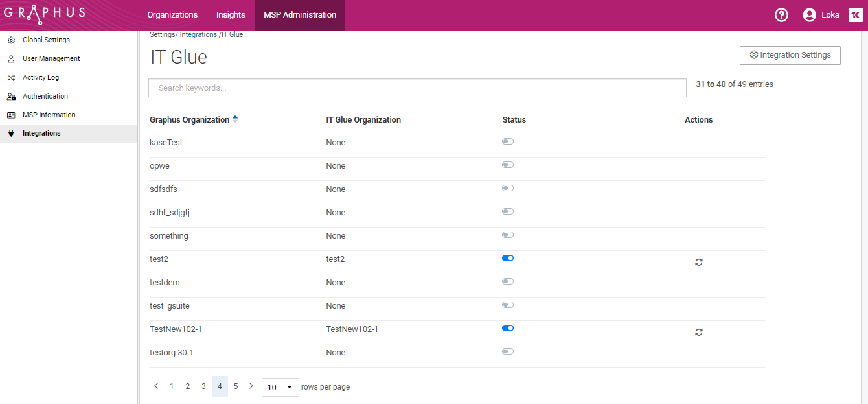
Task: Toggle status for testdem
Action: pyautogui.click(x=508, y=281)
